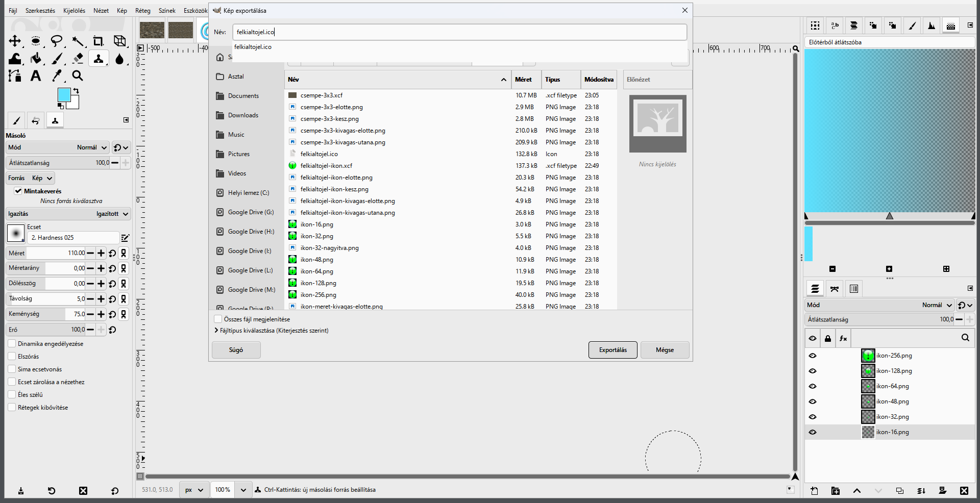Open the Igazítás dropdown

click(68, 214)
